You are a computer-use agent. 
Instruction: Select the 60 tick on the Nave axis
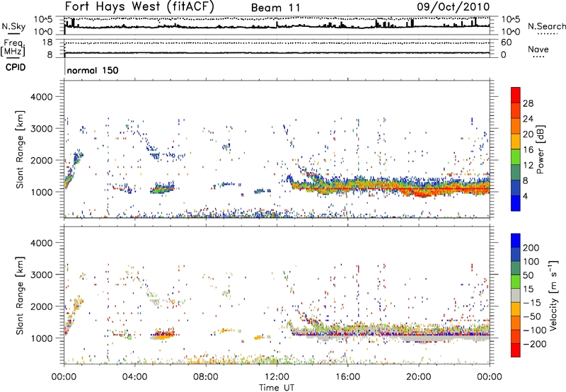pyautogui.click(x=507, y=42)
